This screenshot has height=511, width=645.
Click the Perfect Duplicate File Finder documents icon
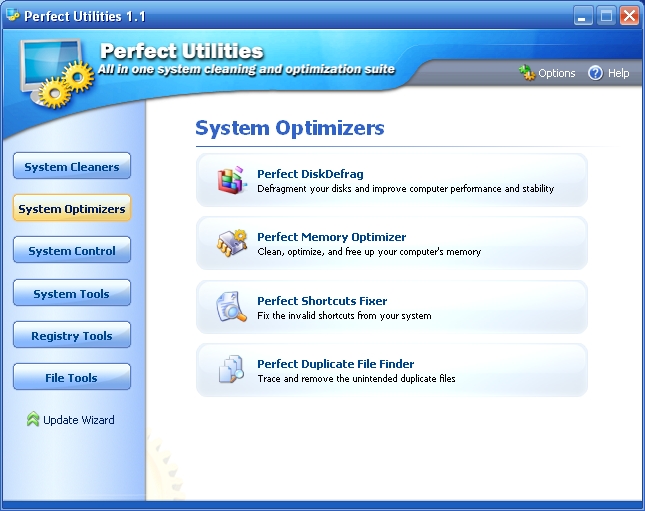tap(231, 369)
